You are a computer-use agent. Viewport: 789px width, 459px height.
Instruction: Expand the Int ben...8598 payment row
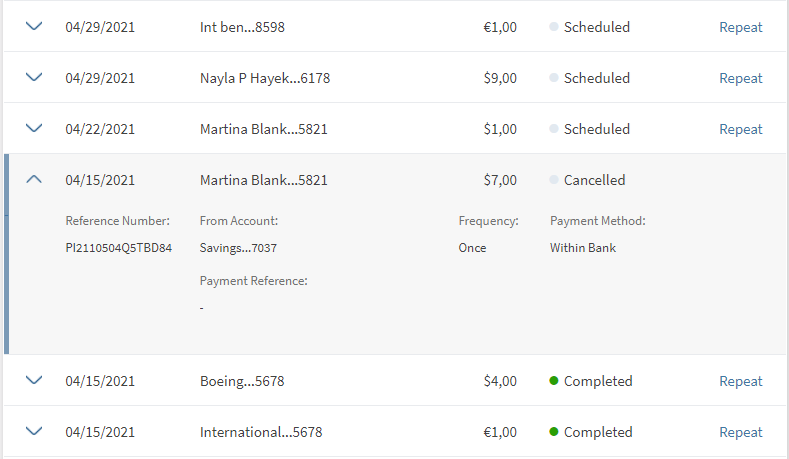point(34,27)
